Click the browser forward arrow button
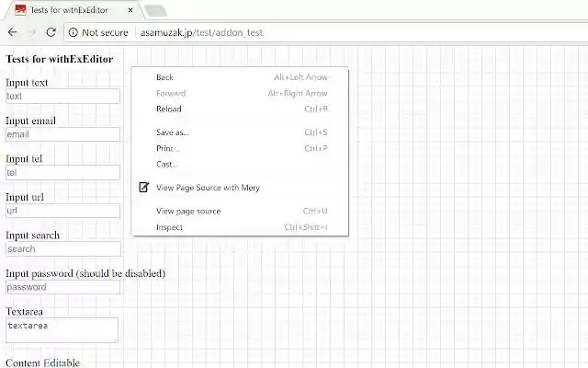Viewport: 588px width, 368px height. click(x=33, y=32)
